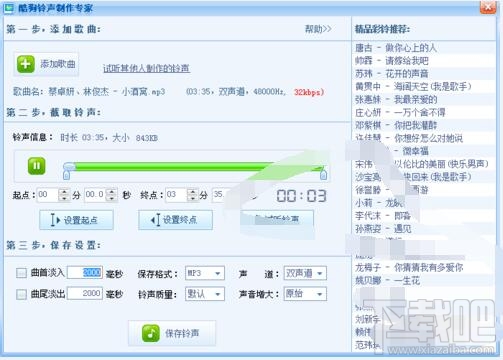The height and width of the screenshot is (360, 503).
Task: Click the 设置终点 button
Action: [175, 220]
